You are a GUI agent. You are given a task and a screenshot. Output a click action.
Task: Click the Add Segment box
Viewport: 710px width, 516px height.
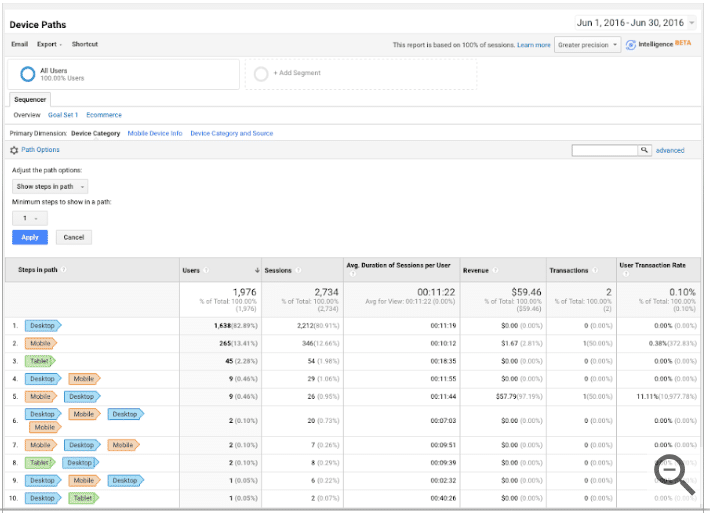(361, 74)
